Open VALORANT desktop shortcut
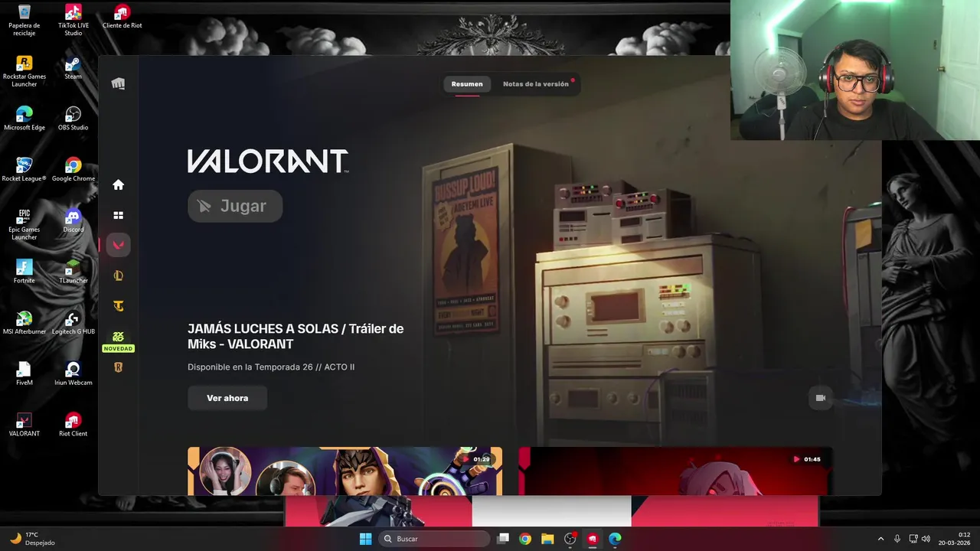Screen dimensions: 980x551 tap(24, 425)
